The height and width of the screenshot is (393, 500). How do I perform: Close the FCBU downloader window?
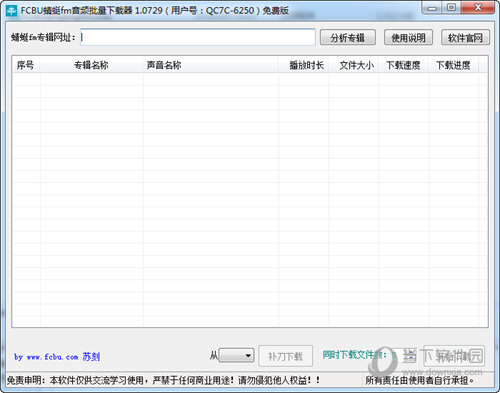[478, 8]
